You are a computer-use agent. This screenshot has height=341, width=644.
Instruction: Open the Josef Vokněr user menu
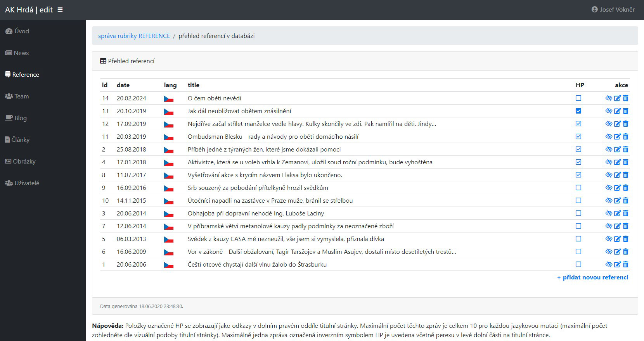(613, 10)
